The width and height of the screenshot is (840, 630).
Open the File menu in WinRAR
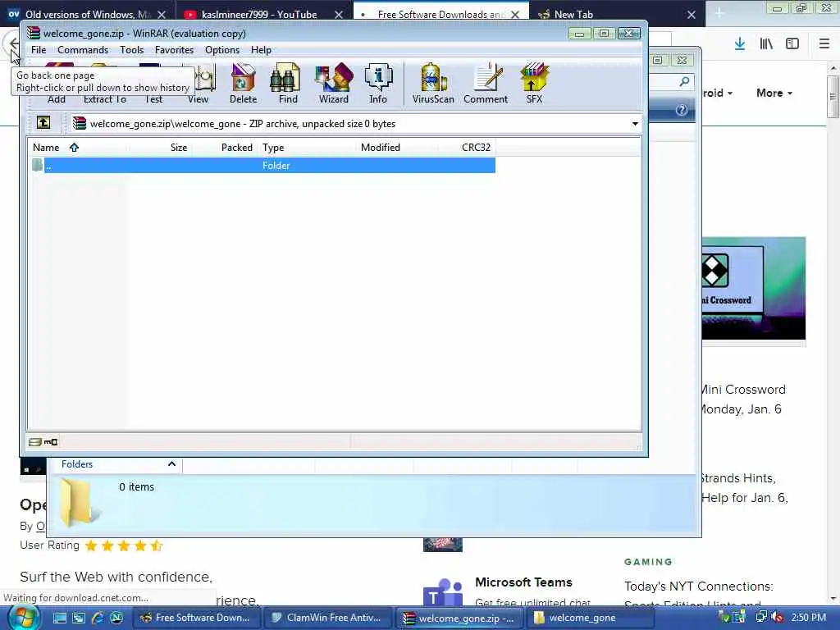39,50
